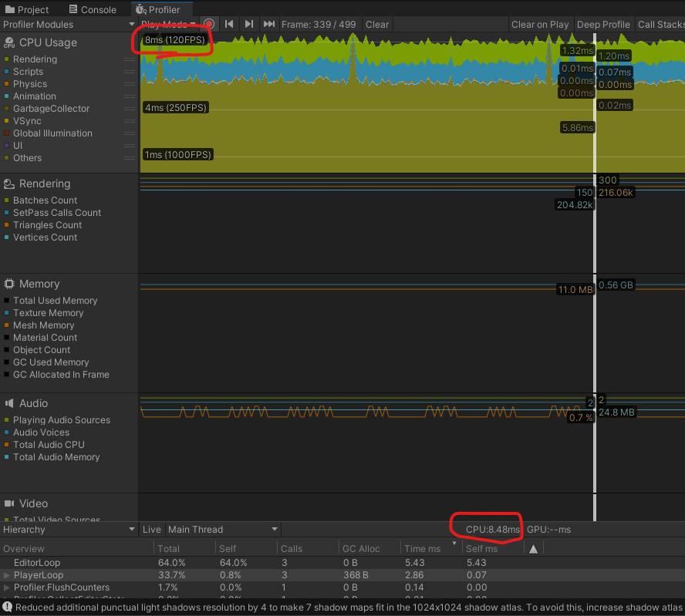685x616 pixels.
Task: Click the shadow atlas warning message
Action: tap(349, 608)
